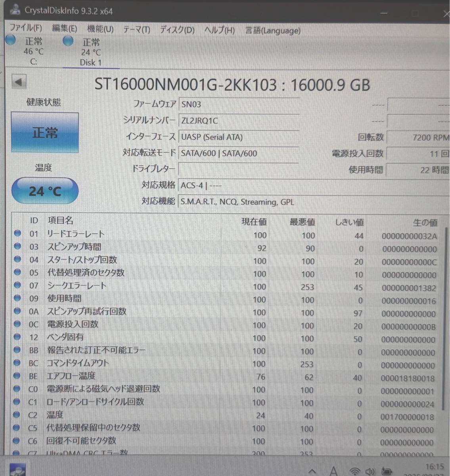Click the 生の値 column header
This screenshot has height=476, width=450.
pyautogui.click(x=425, y=223)
